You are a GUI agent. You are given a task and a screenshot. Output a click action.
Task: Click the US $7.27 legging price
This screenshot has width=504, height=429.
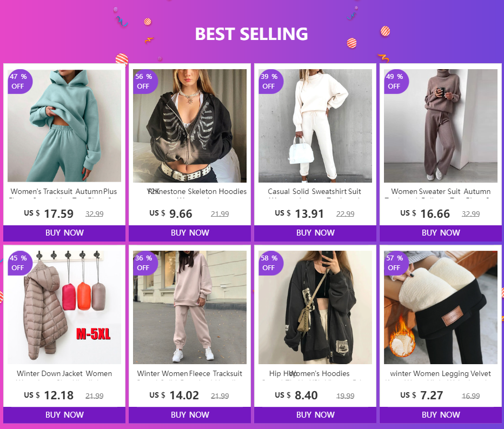429,396
